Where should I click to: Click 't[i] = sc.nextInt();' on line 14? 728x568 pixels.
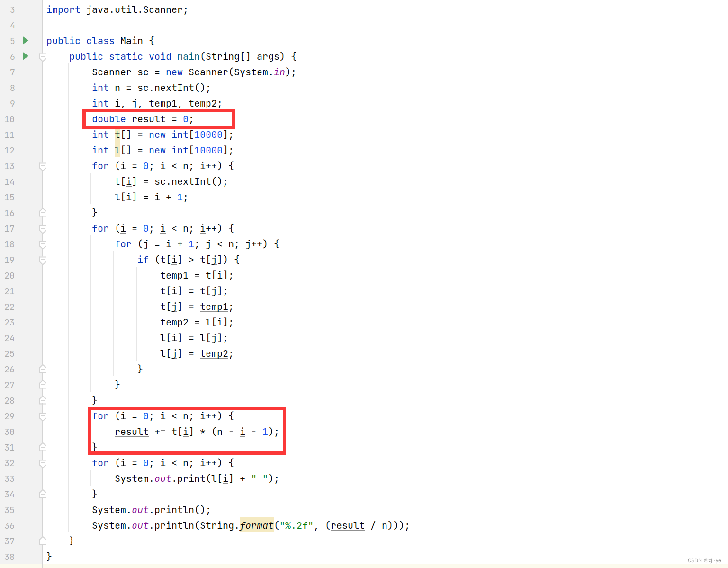171,181
